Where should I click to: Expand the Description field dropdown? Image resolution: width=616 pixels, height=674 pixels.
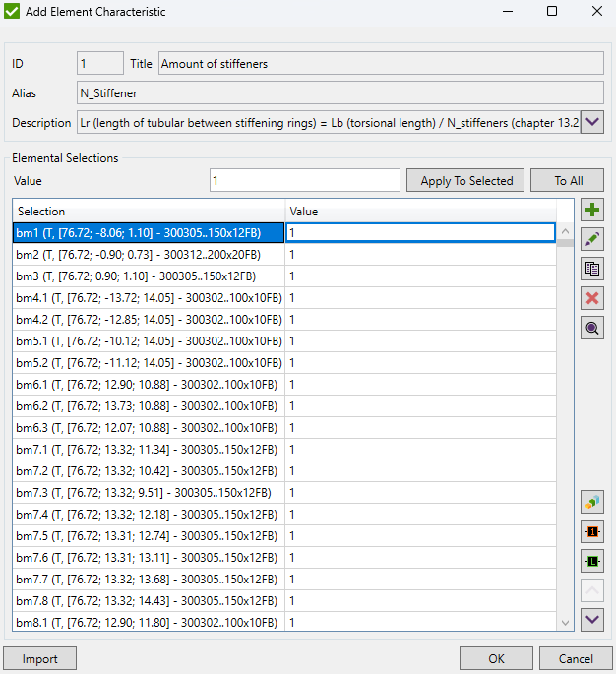[x=592, y=122]
